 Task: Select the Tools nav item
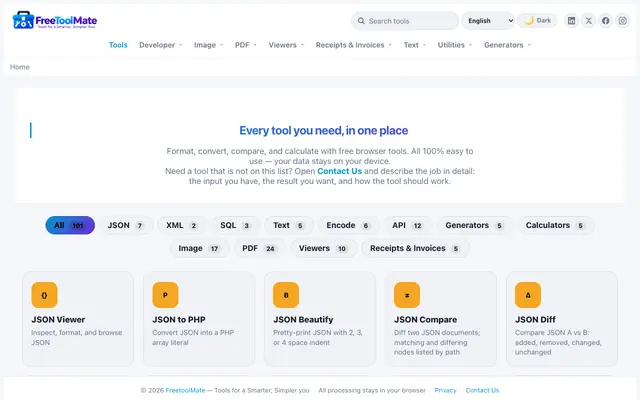(118, 45)
